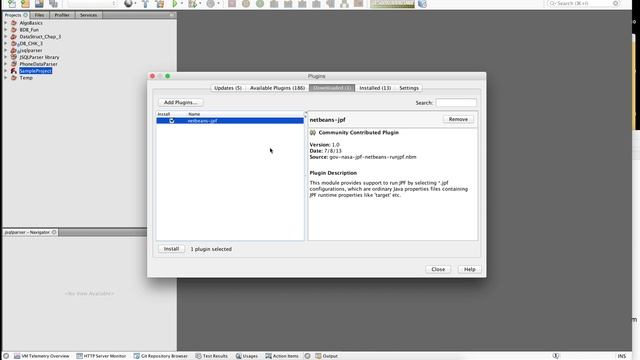Expand the jsqlparser project node
Screen dimensions: 640x360
[x=6, y=51]
